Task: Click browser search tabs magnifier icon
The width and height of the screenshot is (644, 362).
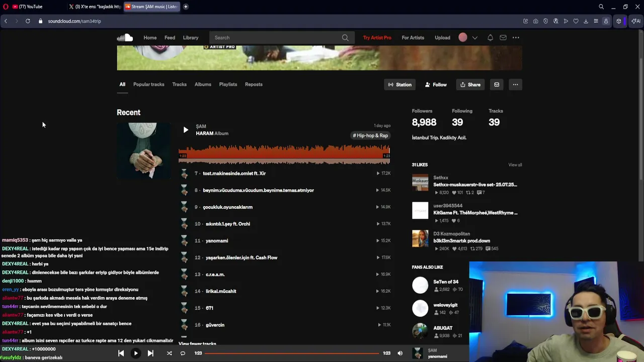Action: tap(601, 7)
